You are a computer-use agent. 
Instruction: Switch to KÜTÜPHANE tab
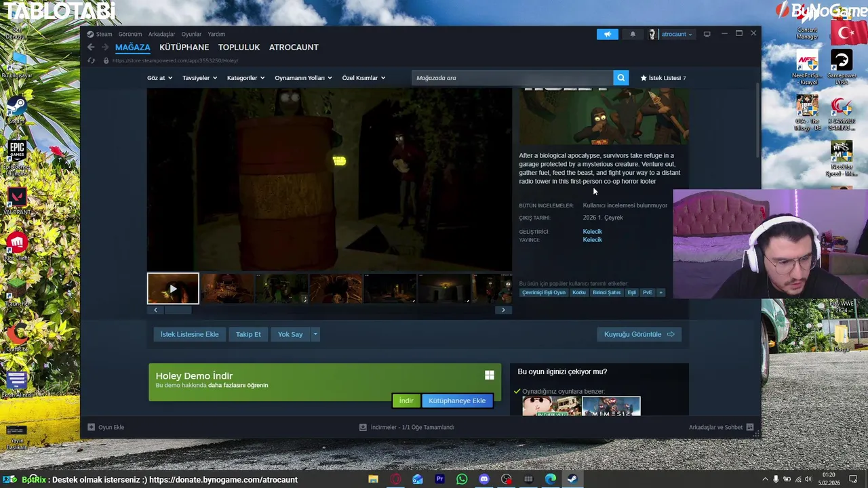tap(184, 47)
